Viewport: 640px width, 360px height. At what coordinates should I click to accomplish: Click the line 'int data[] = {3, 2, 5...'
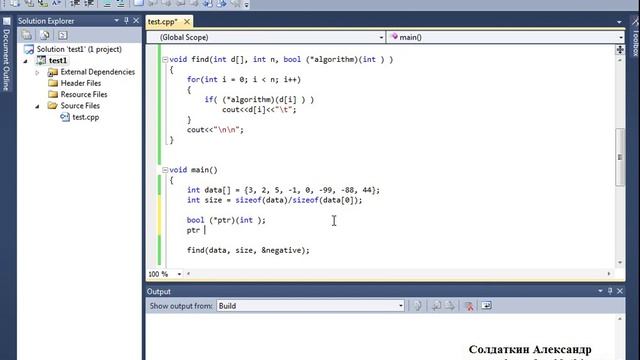(x=283, y=190)
